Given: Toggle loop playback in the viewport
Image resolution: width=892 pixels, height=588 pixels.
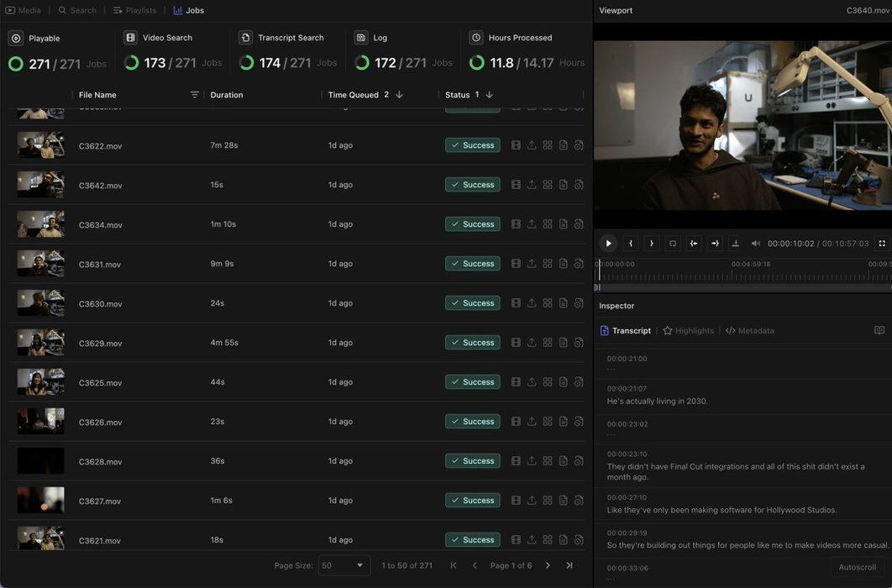Looking at the screenshot, I should pyautogui.click(x=673, y=244).
